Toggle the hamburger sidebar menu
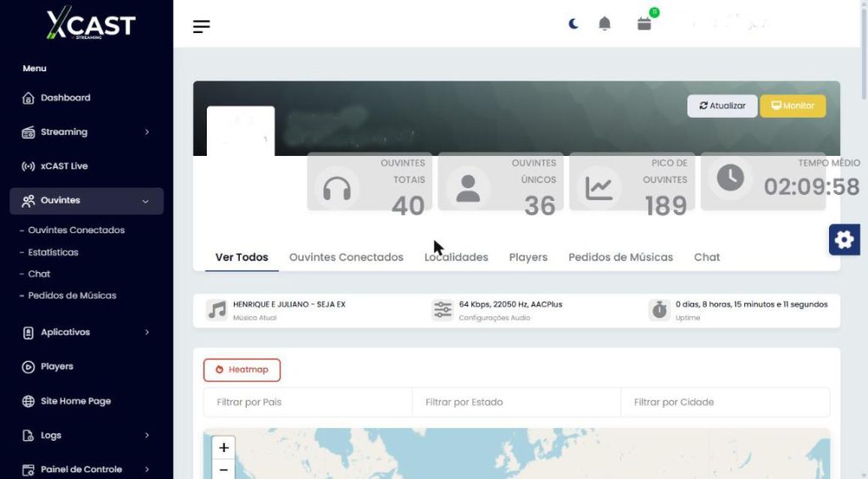 point(202,26)
